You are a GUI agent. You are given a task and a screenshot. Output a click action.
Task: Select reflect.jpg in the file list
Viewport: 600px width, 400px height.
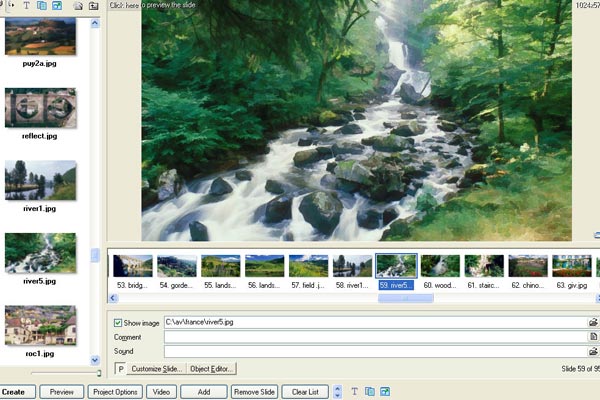(x=40, y=109)
